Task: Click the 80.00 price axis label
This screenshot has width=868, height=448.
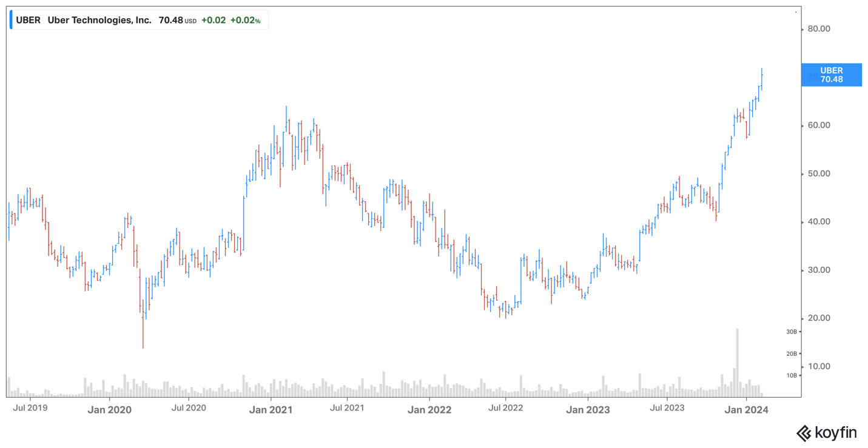Action: coord(819,29)
